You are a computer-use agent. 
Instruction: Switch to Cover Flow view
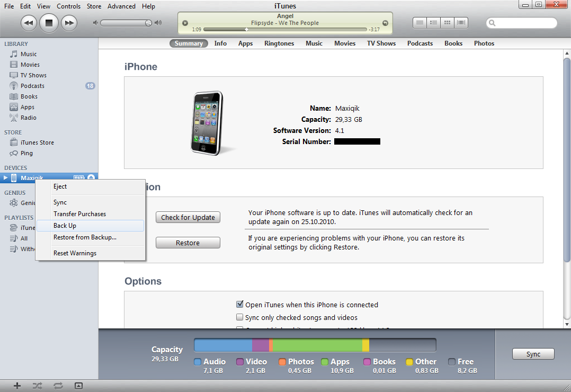[461, 23]
